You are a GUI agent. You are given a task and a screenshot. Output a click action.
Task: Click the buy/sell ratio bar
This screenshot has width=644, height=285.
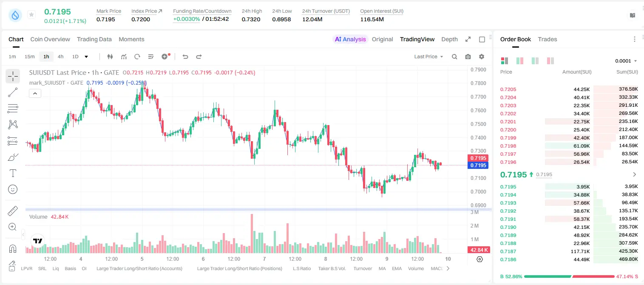pyautogui.click(x=570, y=276)
